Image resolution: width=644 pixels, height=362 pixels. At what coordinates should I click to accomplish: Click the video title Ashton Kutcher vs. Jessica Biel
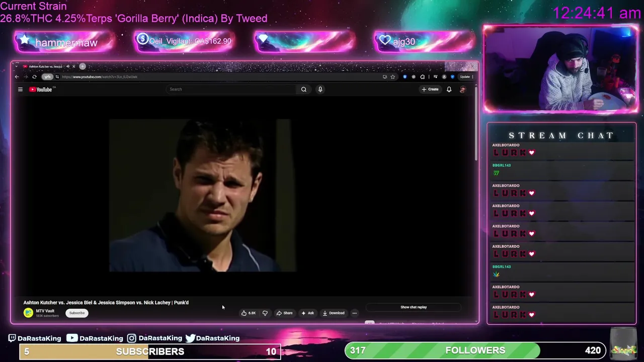[106, 303]
